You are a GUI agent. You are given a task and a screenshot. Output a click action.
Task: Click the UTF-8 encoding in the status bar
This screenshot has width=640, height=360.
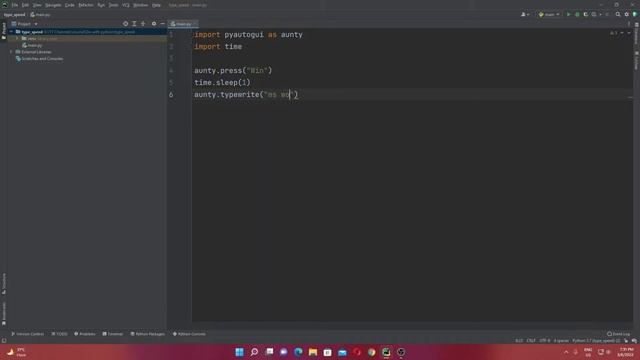[x=545, y=340]
